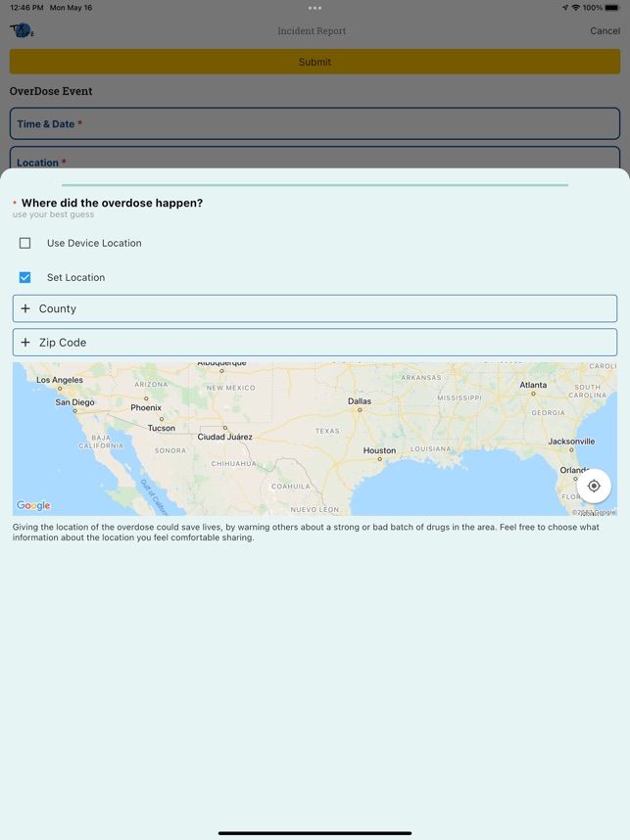Tap the Time & Date field

click(314, 123)
